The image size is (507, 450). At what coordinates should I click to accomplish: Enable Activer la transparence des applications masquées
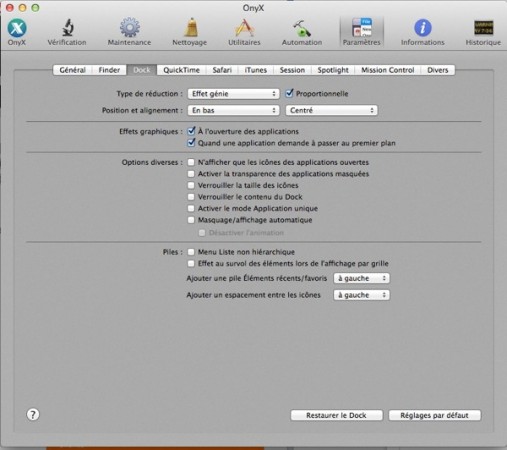pos(191,174)
